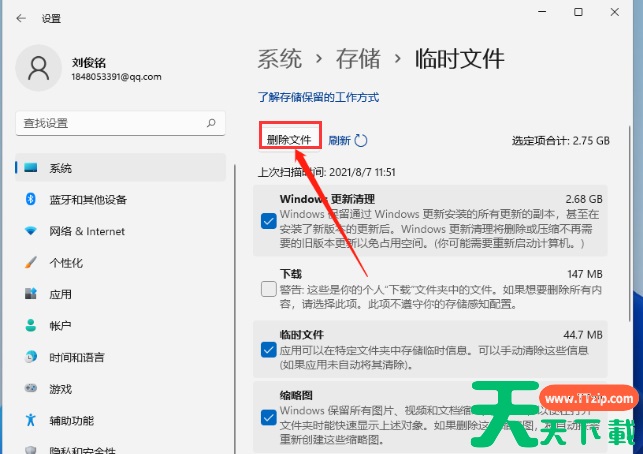Click the search magnifier icon
Viewport: 643px width, 454px height.
(210, 122)
